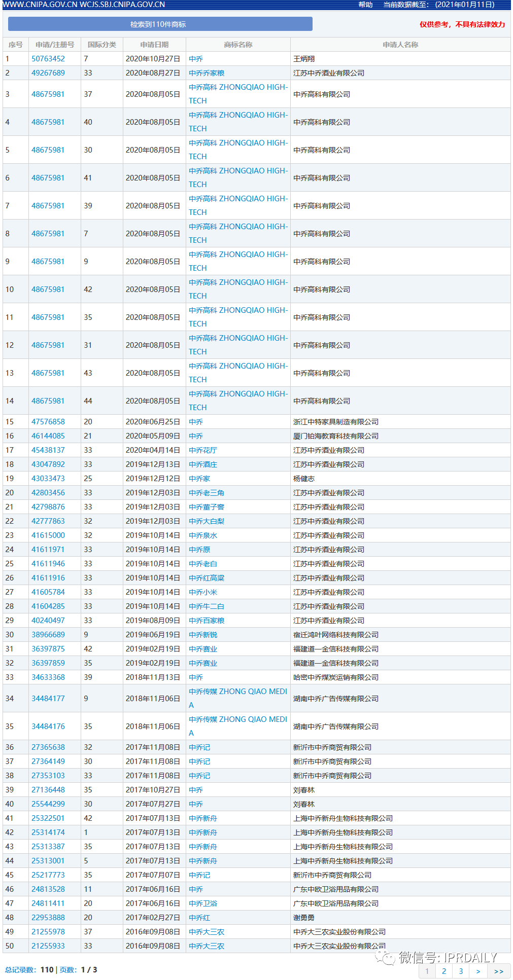Image resolution: width=513 pixels, height=980 pixels.
Task: Open 中乔记 in row 37
Action: tap(199, 761)
